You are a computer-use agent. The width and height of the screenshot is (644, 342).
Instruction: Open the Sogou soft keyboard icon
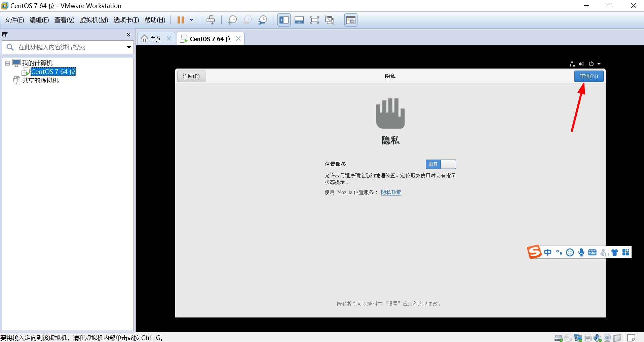click(x=593, y=252)
